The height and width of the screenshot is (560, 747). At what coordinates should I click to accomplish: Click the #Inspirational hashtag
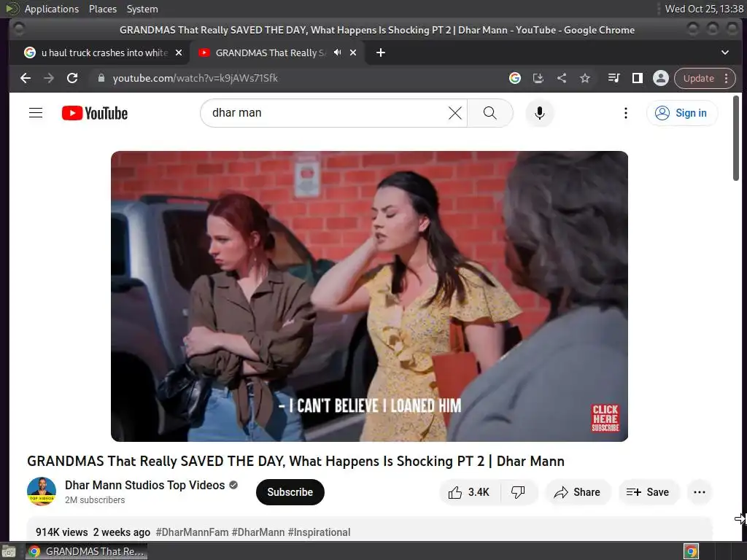coord(319,532)
